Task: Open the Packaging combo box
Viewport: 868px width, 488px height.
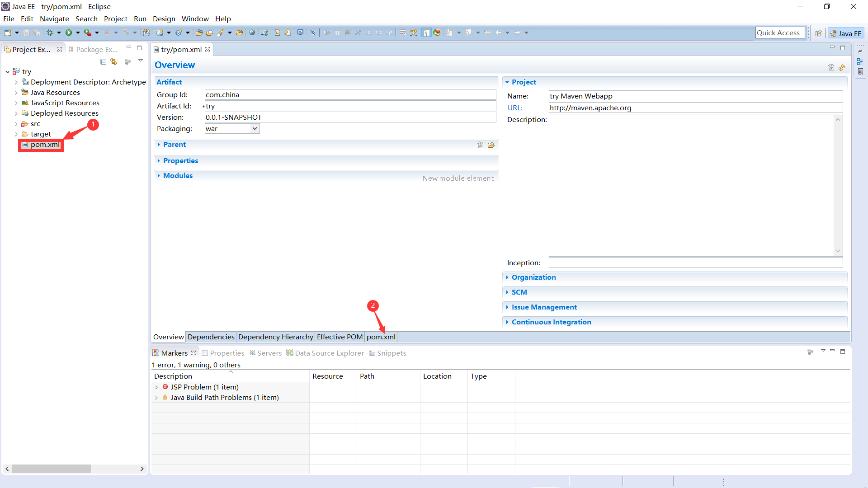Action: pyautogui.click(x=255, y=129)
